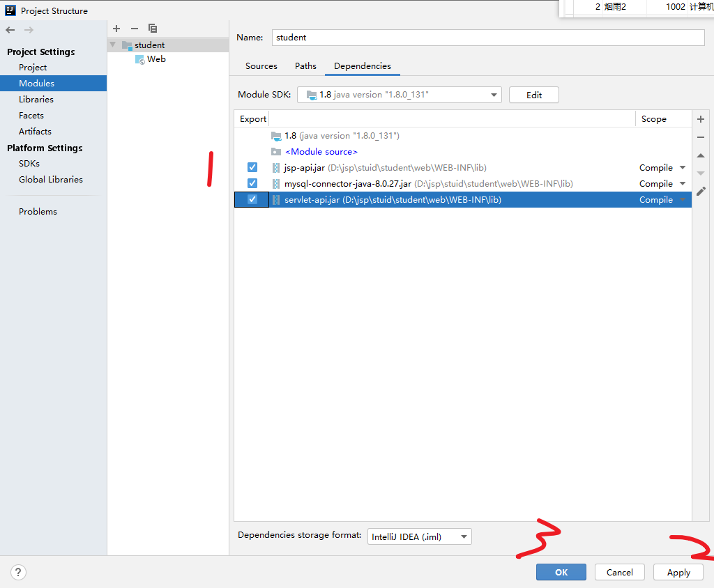Open Project settings section
This screenshot has height=588, width=714.
coord(33,68)
